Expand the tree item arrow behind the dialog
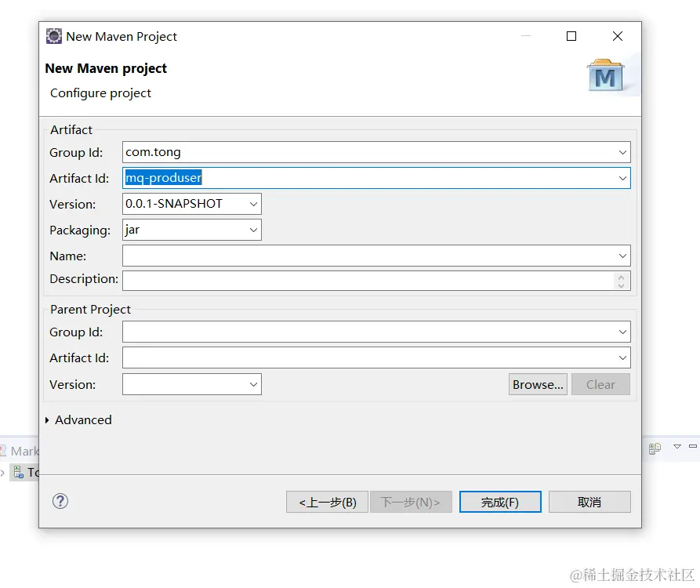The height and width of the screenshot is (588, 700). (x=2, y=472)
